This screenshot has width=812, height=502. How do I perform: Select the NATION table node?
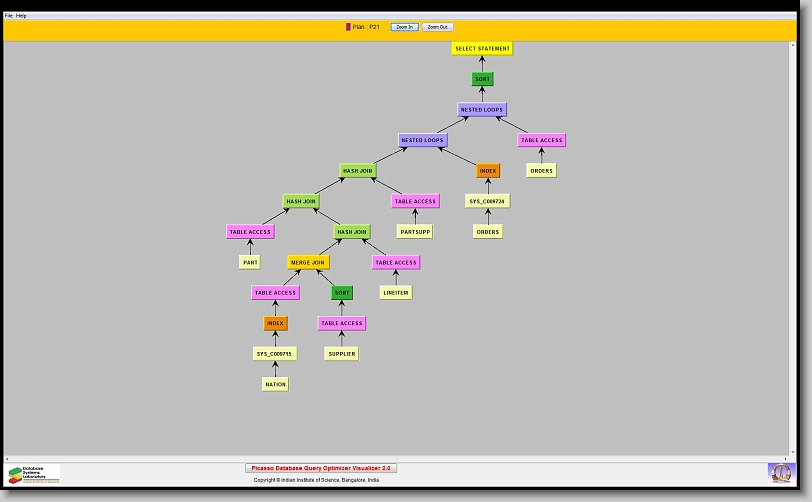[275, 384]
